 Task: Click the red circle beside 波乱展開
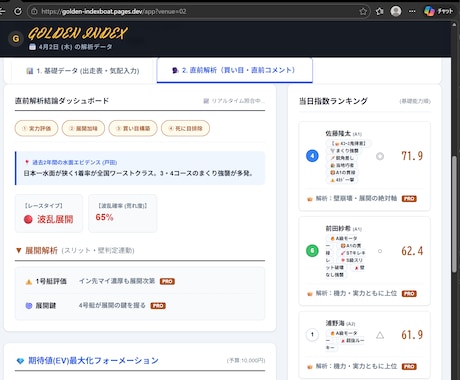(x=28, y=219)
